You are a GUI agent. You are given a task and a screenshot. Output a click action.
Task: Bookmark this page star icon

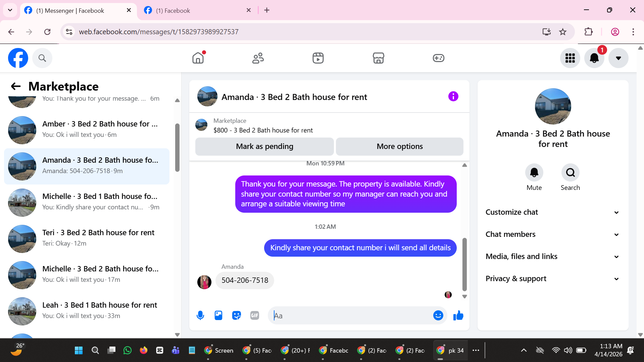563,32
